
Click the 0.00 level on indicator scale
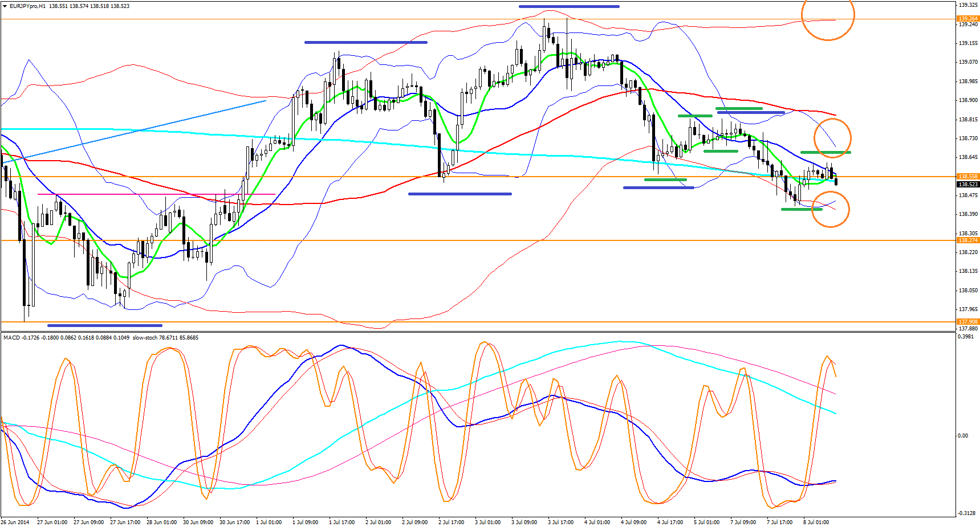(x=962, y=436)
